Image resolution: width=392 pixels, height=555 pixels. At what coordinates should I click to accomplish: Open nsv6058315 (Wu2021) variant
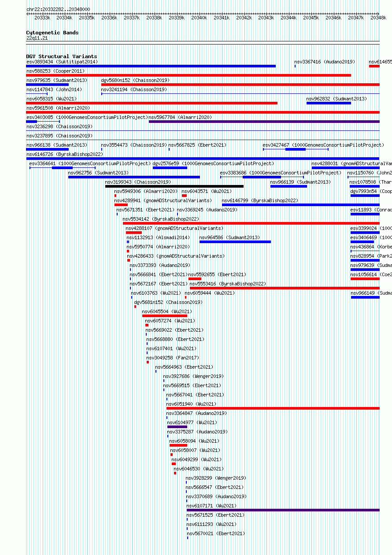coord(52,99)
